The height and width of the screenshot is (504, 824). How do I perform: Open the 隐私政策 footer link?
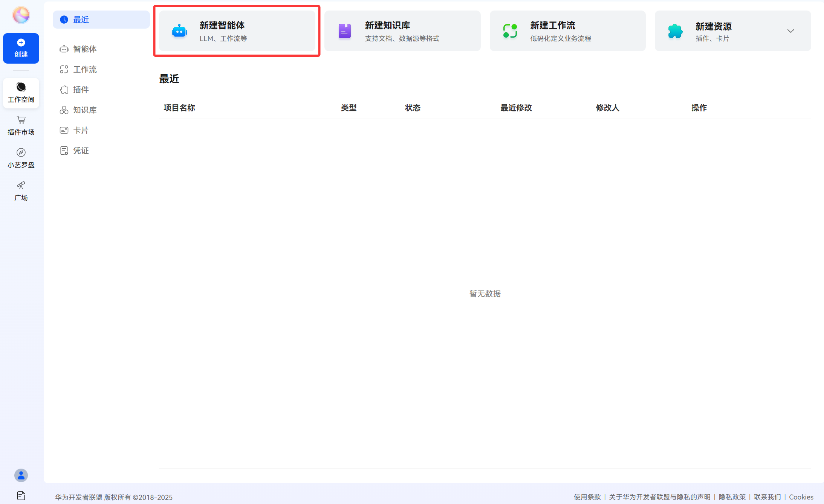(x=732, y=497)
